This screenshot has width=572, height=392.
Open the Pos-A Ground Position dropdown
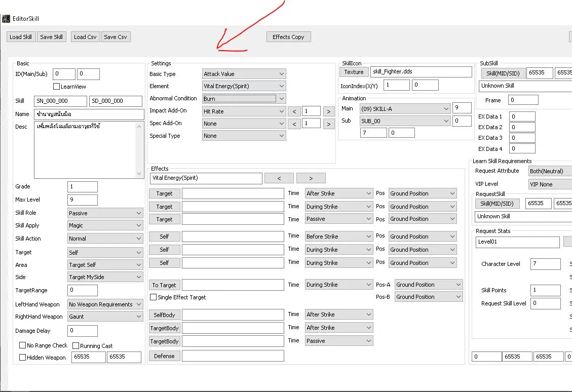pyautogui.click(x=429, y=285)
